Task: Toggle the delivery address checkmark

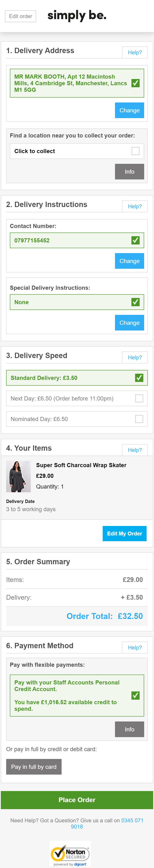Action: click(135, 83)
